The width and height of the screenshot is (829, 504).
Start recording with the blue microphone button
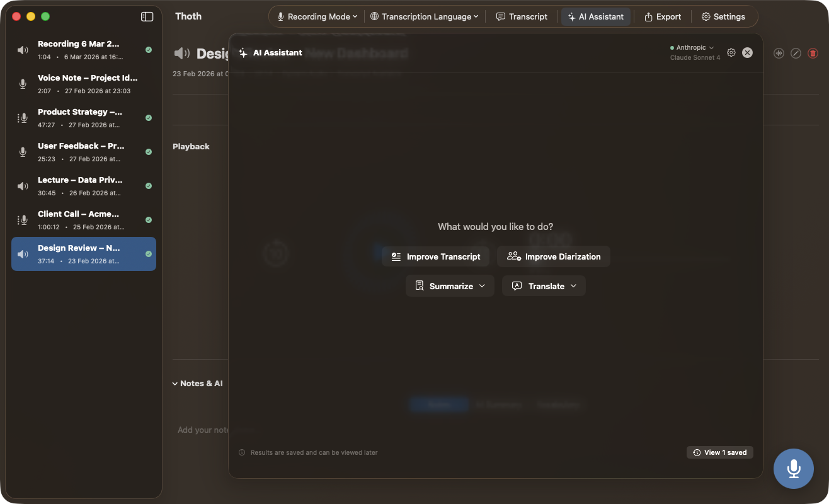(x=793, y=469)
